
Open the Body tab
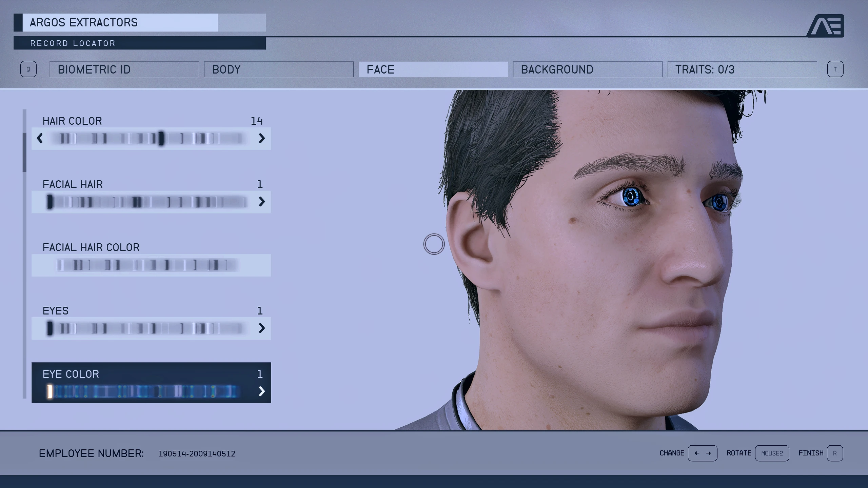click(x=279, y=69)
